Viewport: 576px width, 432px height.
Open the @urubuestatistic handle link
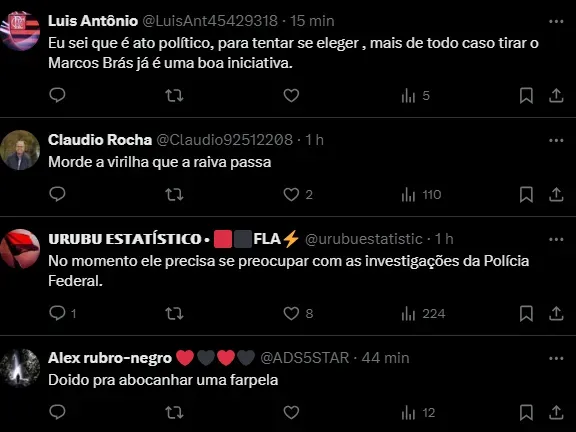tap(364, 239)
